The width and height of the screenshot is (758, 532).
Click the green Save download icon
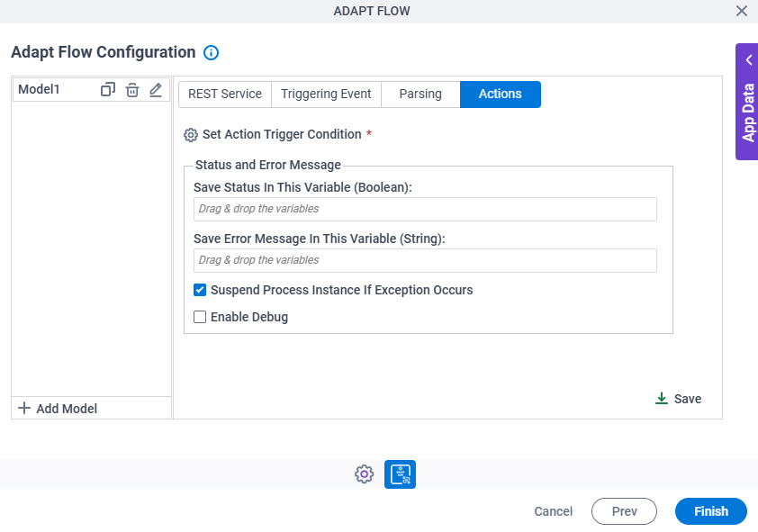pyautogui.click(x=662, y=399)
